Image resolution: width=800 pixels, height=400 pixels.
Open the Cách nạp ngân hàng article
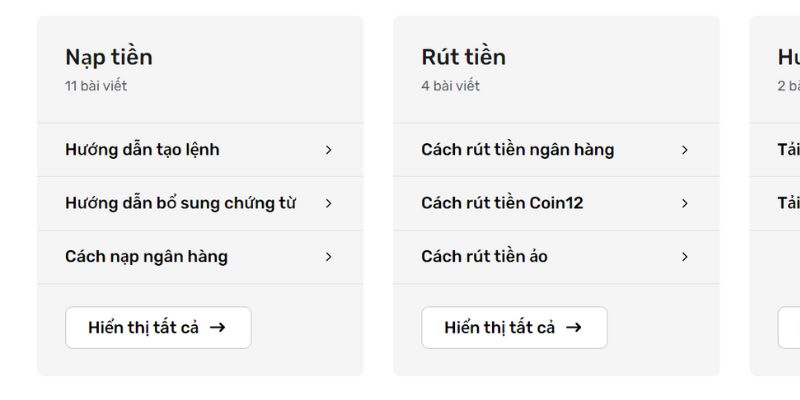coord(146,257)
